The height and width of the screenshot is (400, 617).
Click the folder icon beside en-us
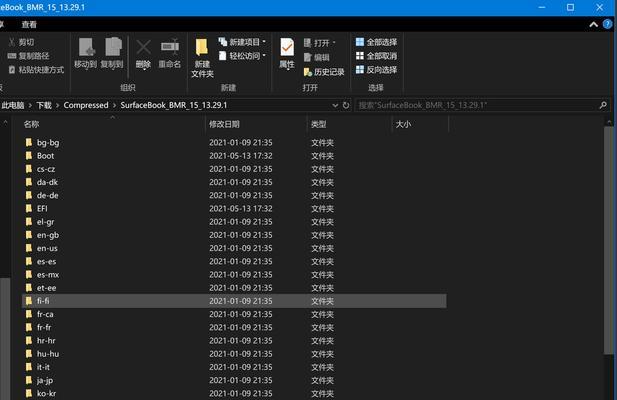(x=29, y=248)
